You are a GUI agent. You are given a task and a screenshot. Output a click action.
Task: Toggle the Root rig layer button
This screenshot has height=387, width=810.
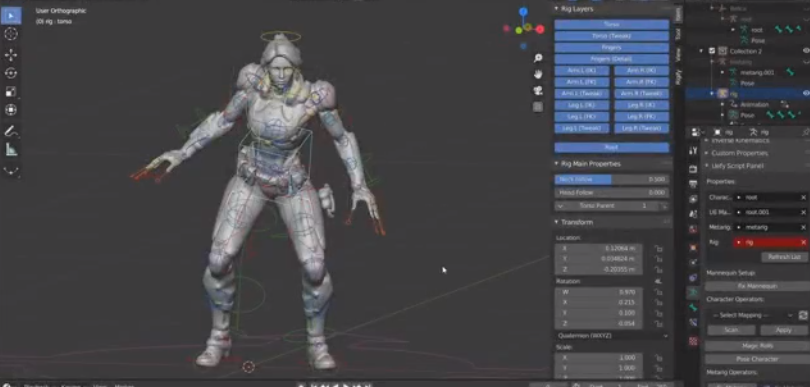click(x=612, y=147)
